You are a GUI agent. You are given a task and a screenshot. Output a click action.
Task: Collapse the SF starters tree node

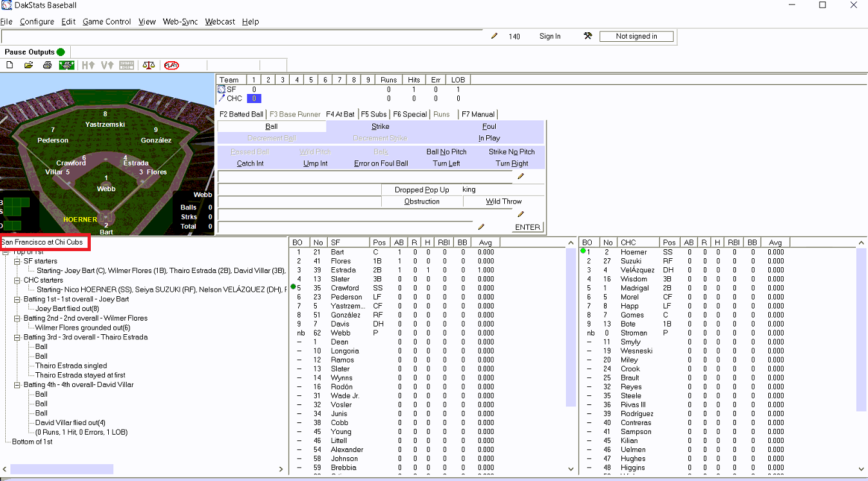click(x=17, y=261)
